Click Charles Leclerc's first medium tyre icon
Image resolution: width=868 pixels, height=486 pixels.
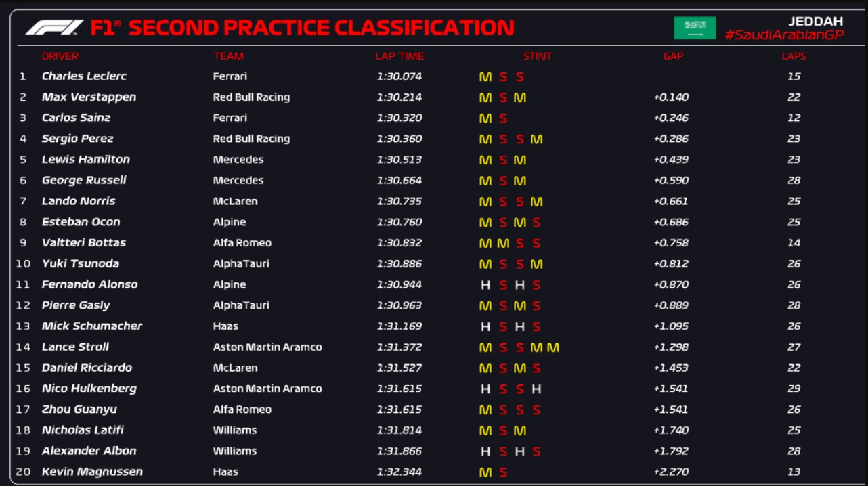[485, 76]
